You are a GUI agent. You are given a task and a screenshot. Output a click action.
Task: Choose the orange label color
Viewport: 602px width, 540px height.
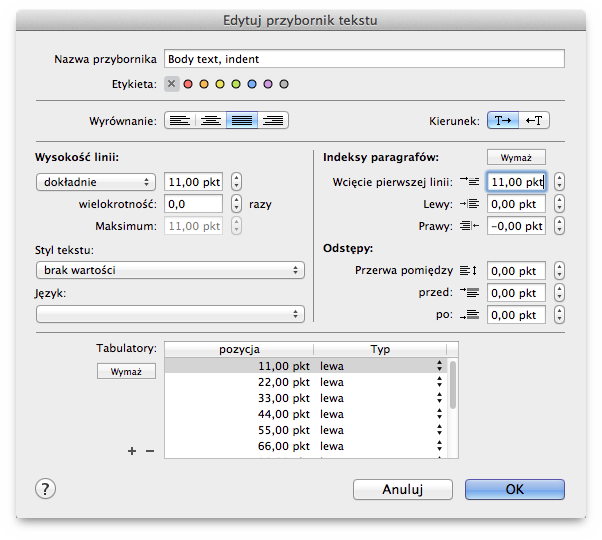[x=204, y=84]
